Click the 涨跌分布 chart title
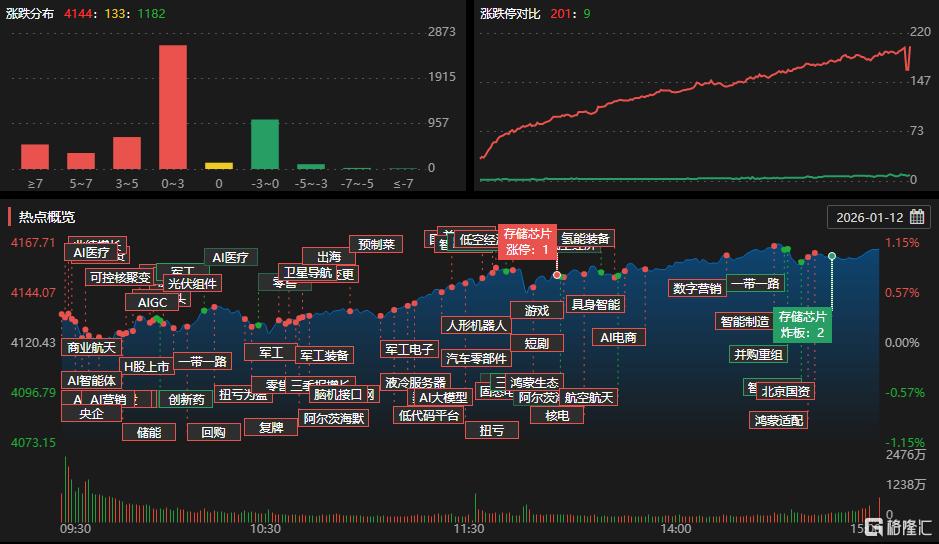The image size is (939, 544). pos(30,13)
